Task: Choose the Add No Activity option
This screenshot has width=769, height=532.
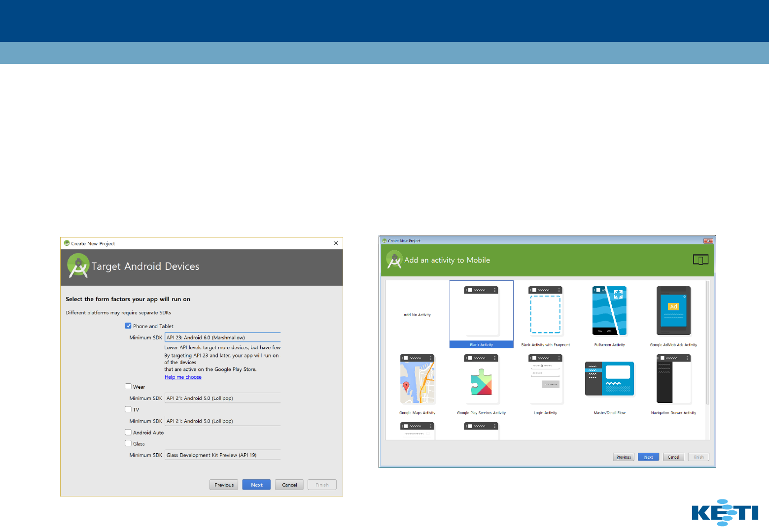Action: [x=417, y=315]
